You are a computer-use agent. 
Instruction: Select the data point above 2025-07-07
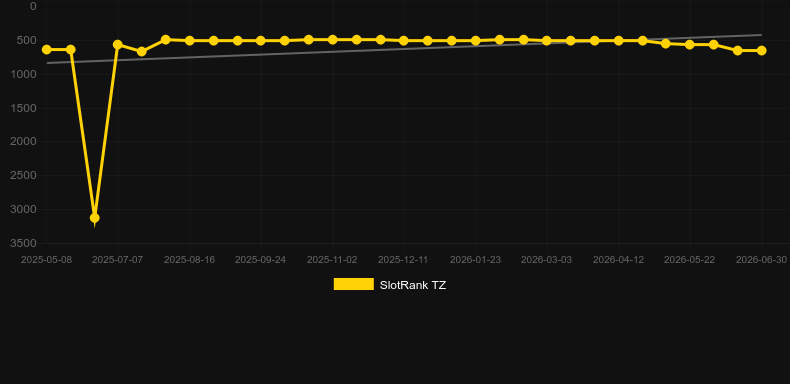click(118, 45)
